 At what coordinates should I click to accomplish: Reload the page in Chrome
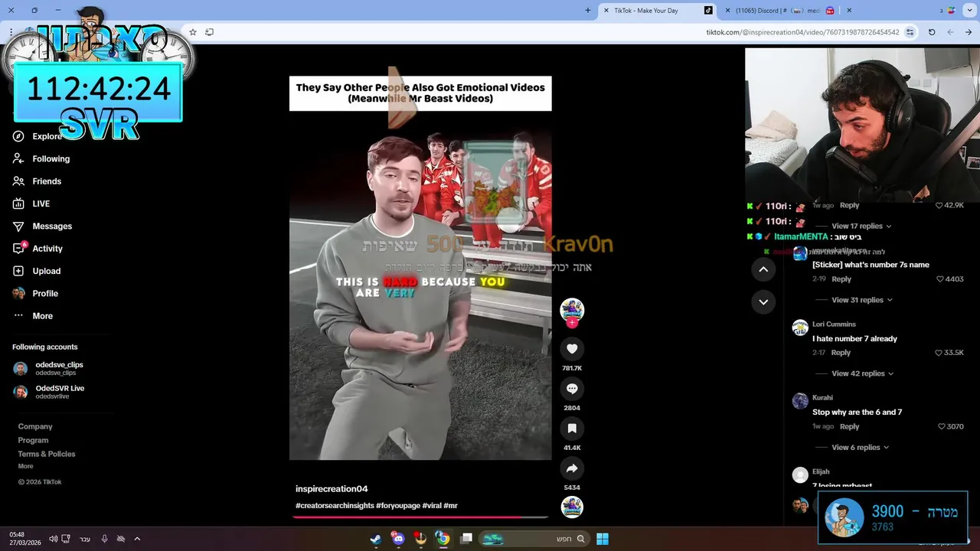coord(932,32)
